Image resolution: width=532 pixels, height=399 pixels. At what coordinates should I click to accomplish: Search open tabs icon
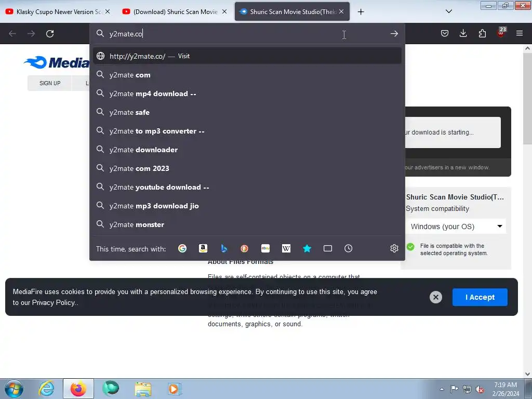(328, 248)
